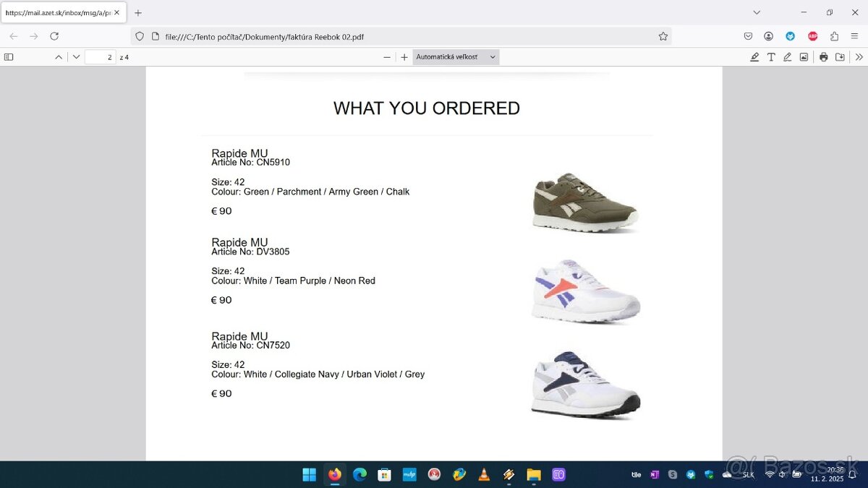Screen dimensions: 868x488
Task: Zoom in the PDF document
Action: coord(404,57)
